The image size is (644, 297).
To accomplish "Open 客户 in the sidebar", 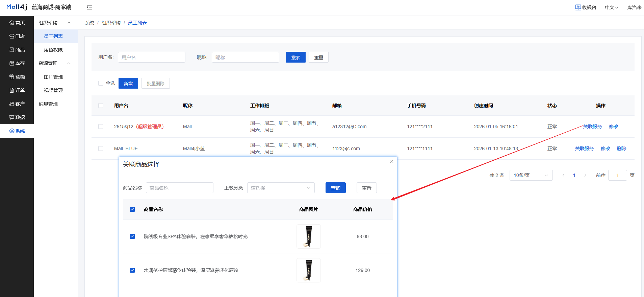I will click(17, 104).
